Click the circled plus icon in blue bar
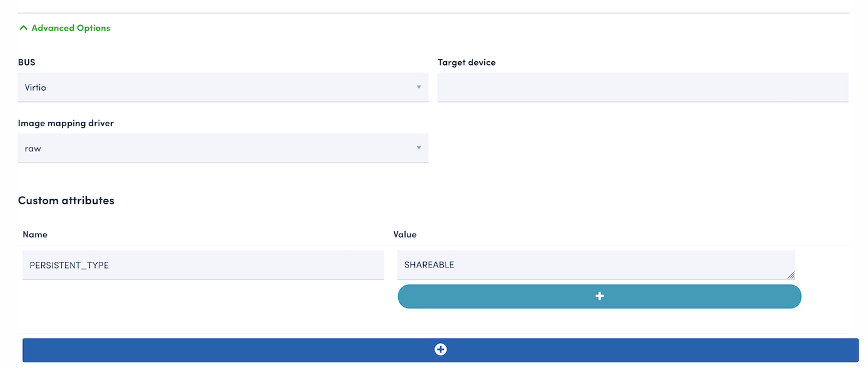 coord(441,350)
